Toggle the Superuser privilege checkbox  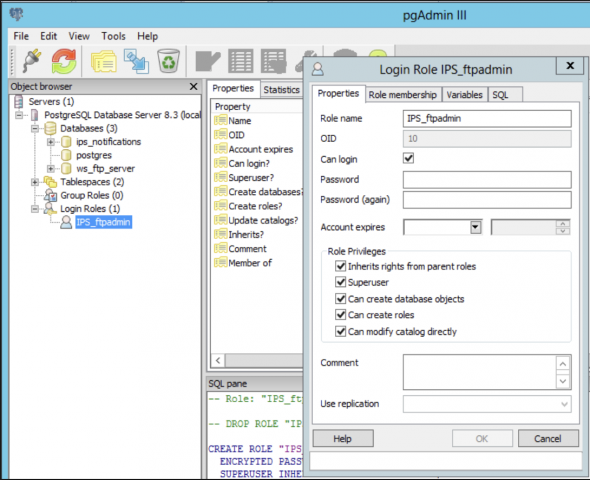click(341, 282)
